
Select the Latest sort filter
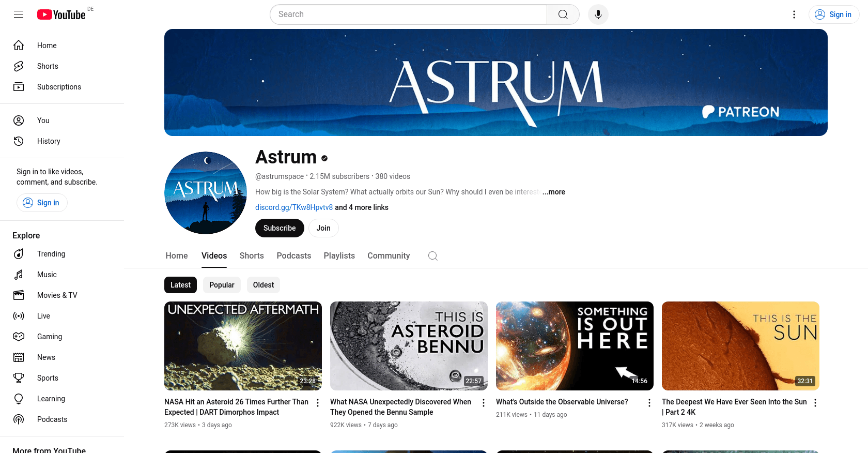pos(180,285)
